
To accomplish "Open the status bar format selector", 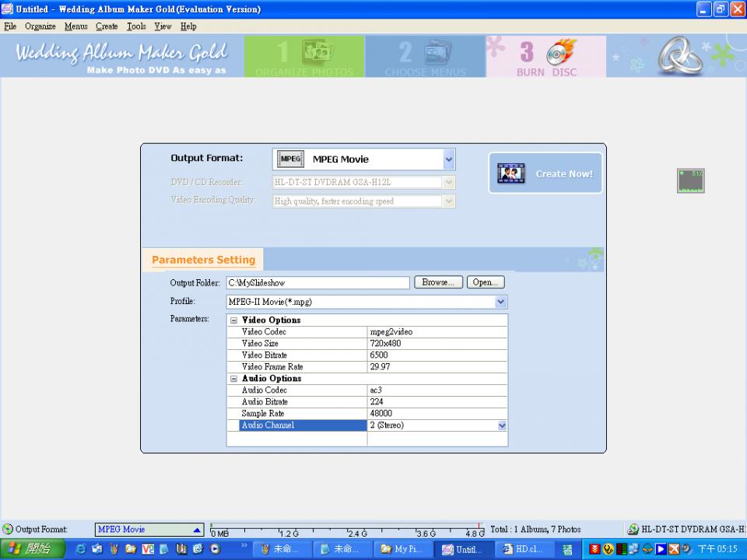I will point(198,530).
